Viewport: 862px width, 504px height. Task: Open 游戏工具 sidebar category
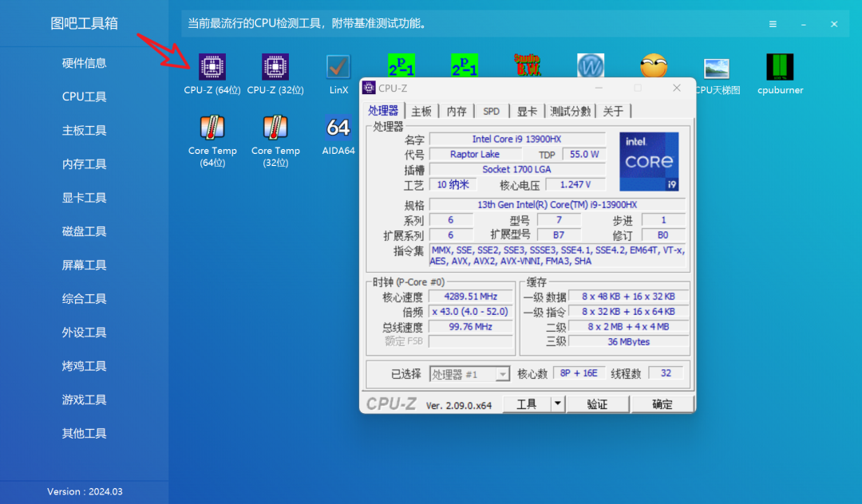84,400
